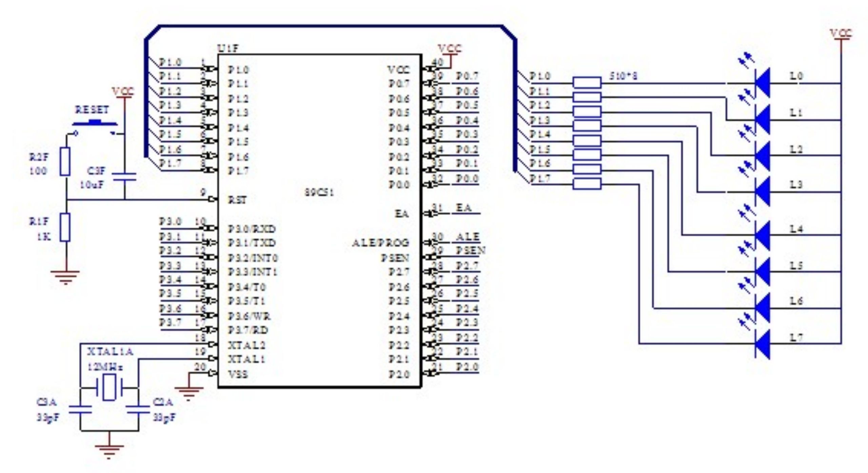Select the ALE/PROG pin name inside the chip
868x473 pixels.
(x=381, y=243)
